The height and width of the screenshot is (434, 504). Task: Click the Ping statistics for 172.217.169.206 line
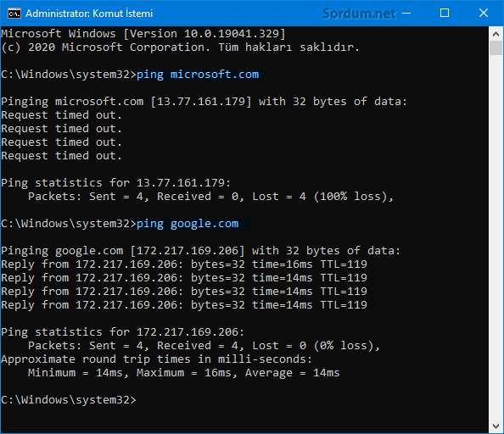point(122,332)
